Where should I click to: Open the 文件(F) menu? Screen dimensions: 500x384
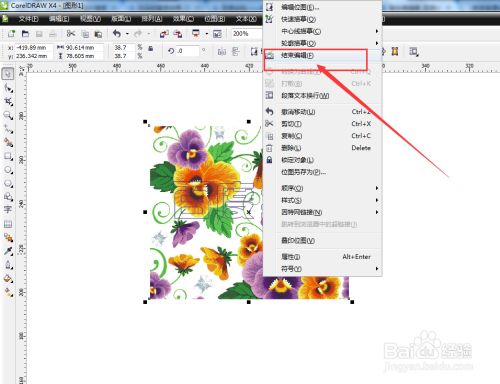[28, 19]
